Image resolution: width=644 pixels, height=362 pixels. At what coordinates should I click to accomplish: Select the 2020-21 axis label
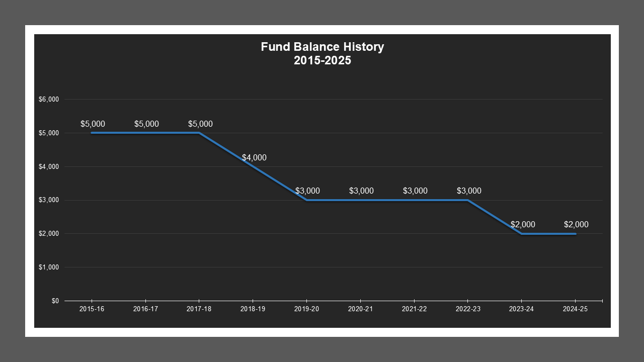point(361,309)
